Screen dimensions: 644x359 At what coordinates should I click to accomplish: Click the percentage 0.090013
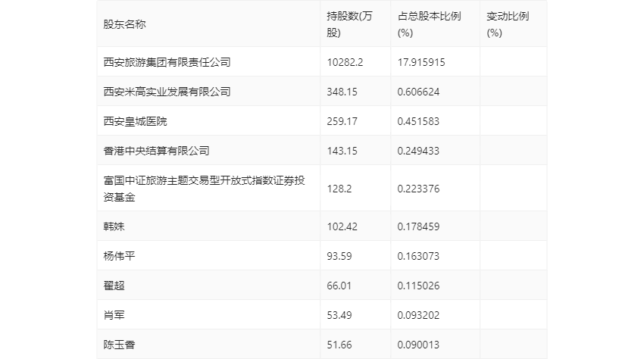418,345
